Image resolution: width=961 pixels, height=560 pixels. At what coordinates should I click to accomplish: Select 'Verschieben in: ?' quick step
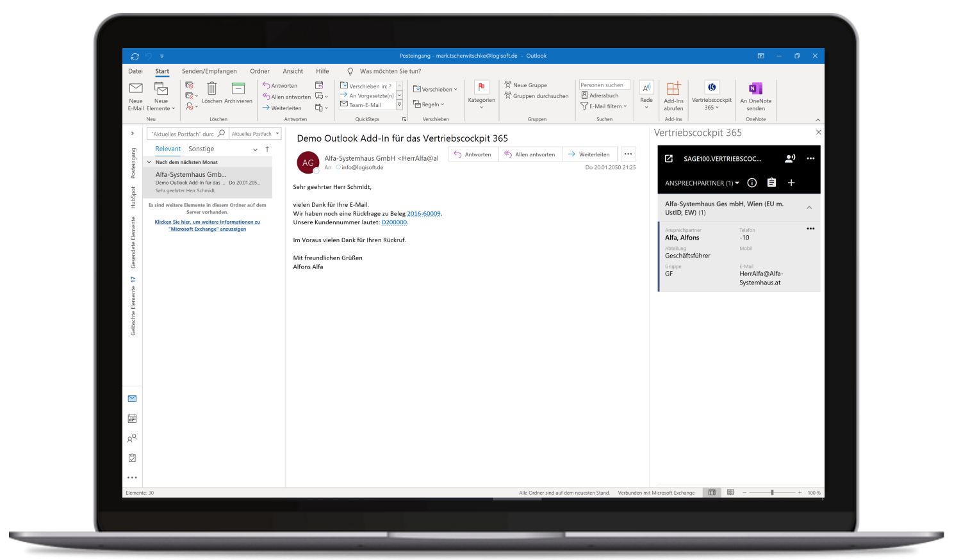(366, 86)
